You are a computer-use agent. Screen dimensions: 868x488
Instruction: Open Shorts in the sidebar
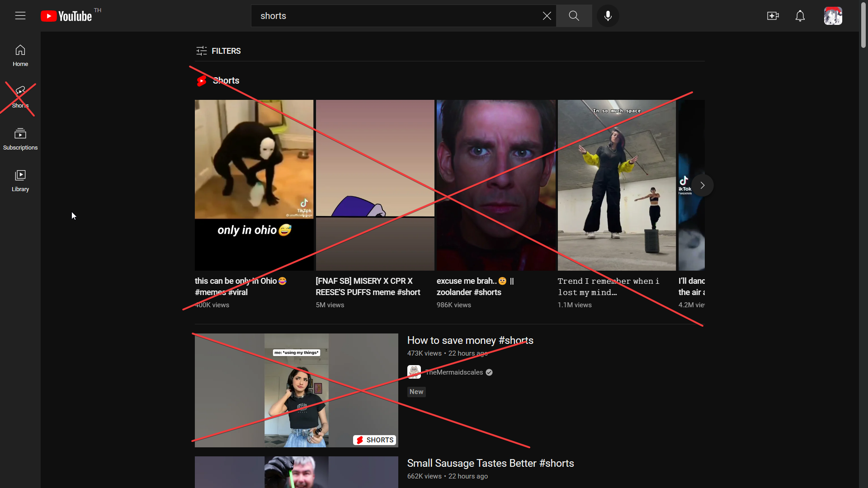(x=20, y=97)
